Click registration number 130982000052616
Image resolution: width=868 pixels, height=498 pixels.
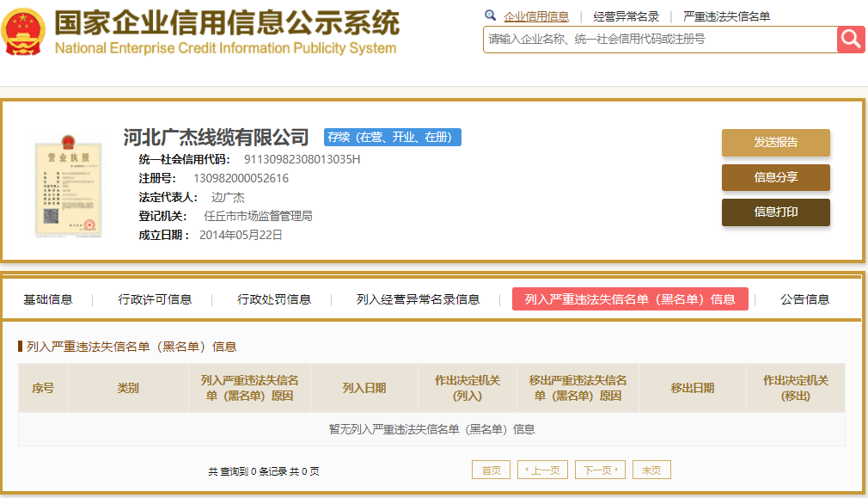click(241, 178)
